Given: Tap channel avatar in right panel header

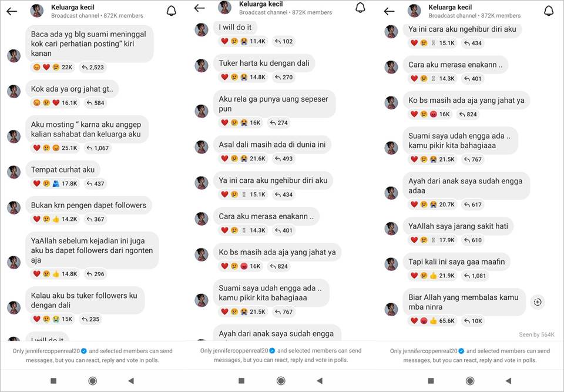Looking at the screenshot, I should tap(414, 11).
